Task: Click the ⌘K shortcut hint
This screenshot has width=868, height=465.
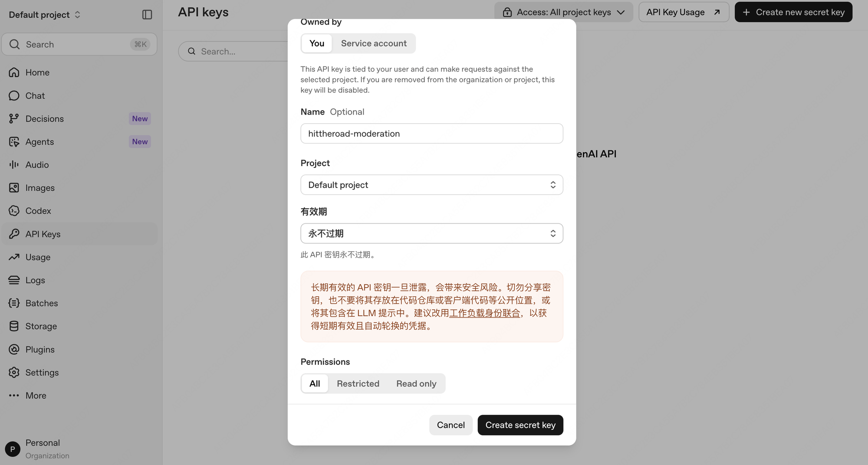Action: pyautogui.click(x=140, y=44)
